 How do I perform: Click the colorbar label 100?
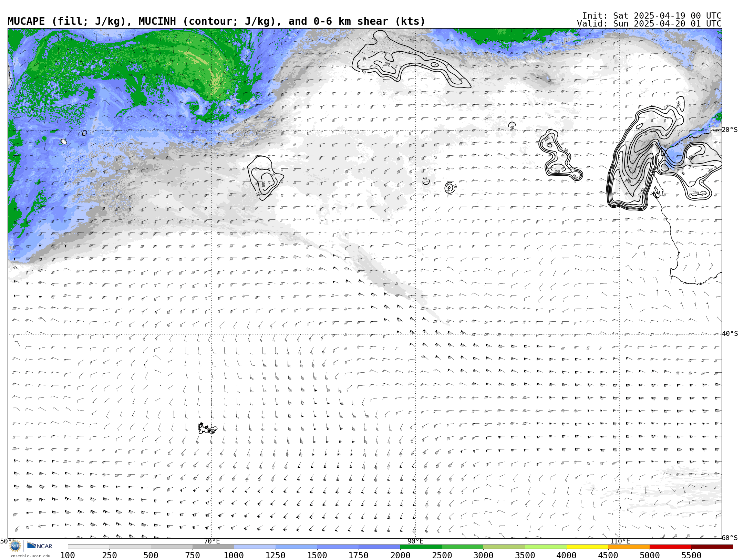click(x=68, y=556)
